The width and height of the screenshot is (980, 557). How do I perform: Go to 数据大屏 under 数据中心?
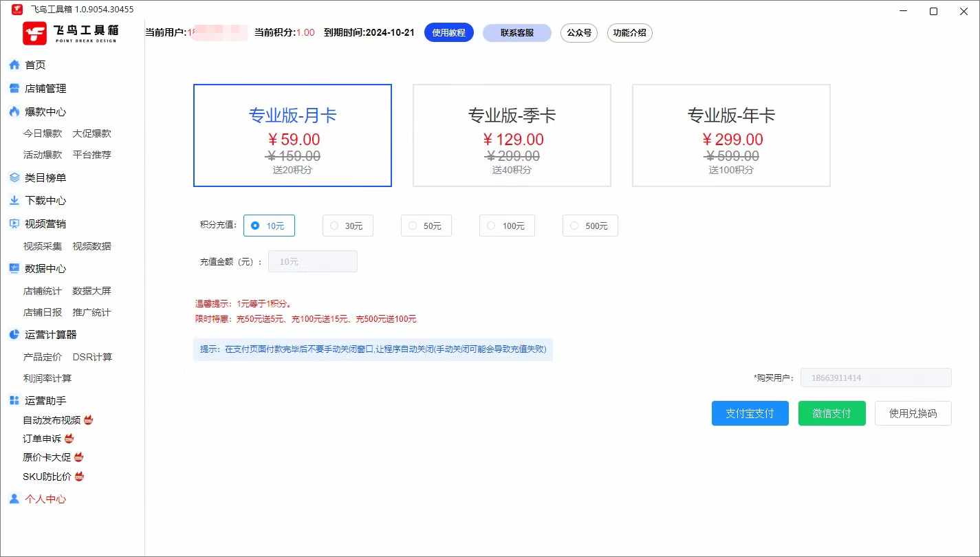click(x=91, y=291)
